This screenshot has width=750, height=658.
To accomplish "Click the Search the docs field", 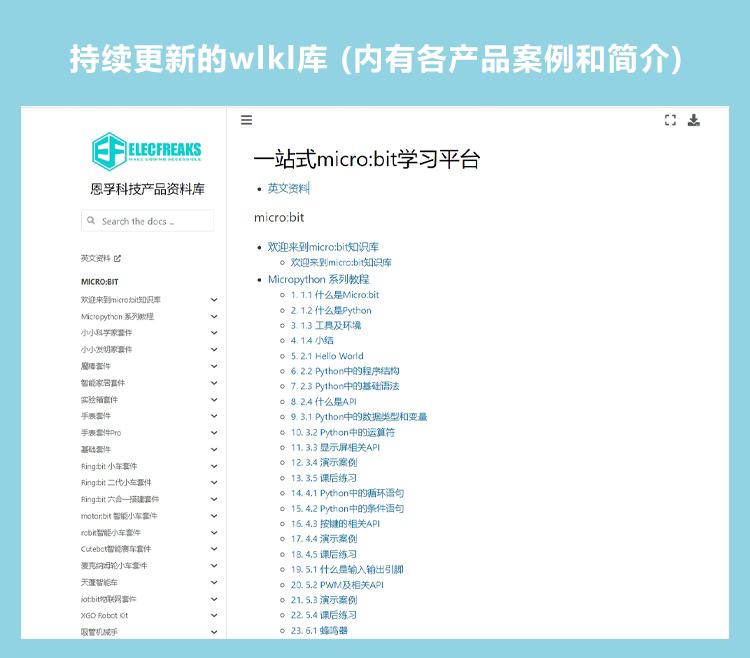I will pyautogui.click(x=147, y=221).
